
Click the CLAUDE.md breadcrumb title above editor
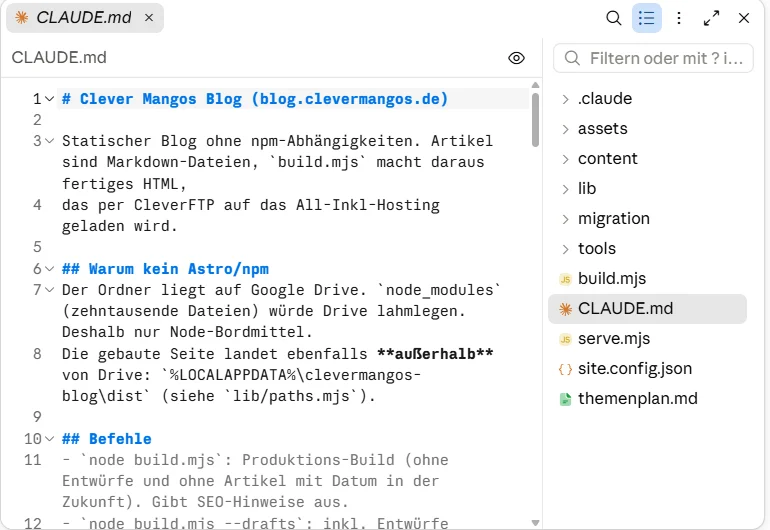coord(59,57)
